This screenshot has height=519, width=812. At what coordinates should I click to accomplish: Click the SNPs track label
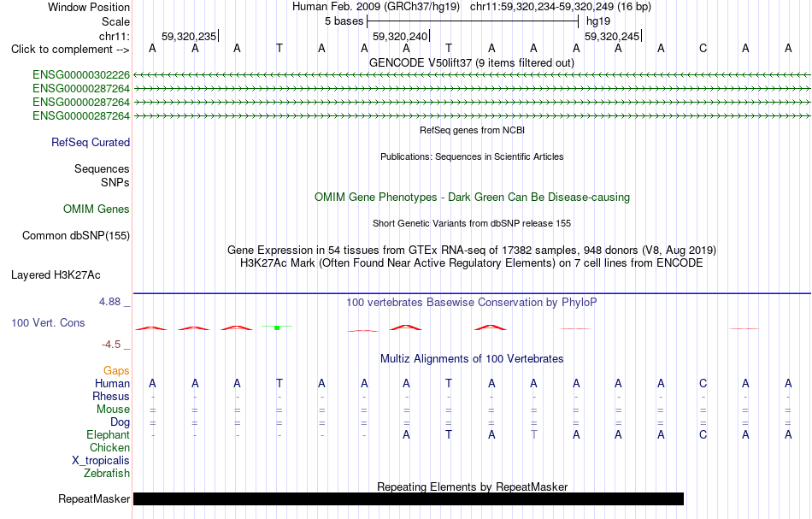pyautogui.click(x=115, y=182)
